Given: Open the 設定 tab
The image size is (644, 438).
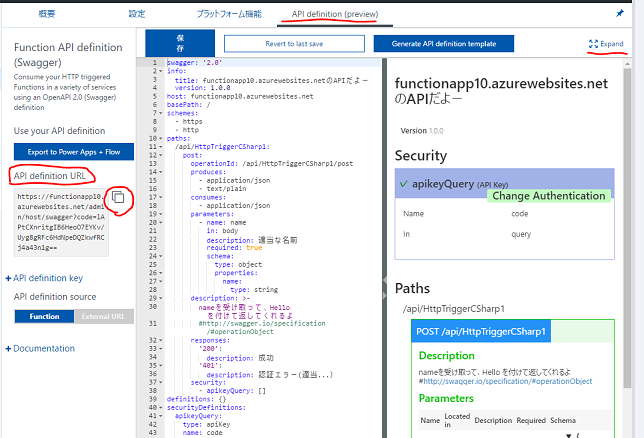Looking at the screenshot, I should (137, 14).
